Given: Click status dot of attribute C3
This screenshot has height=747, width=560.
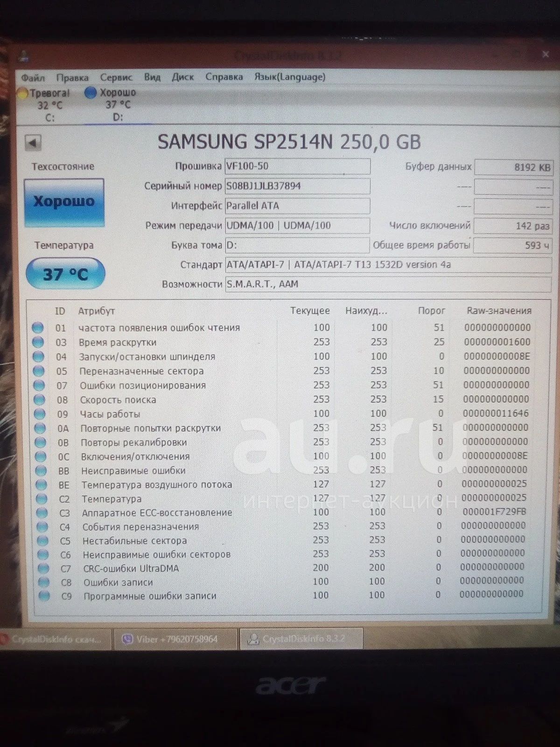Looking at the screenshot, I should [x=42, y=513].
